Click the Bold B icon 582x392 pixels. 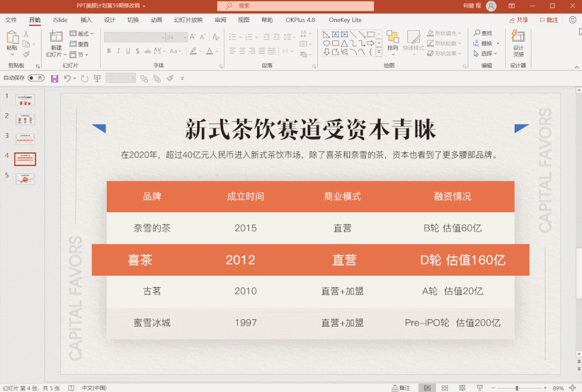109,51
